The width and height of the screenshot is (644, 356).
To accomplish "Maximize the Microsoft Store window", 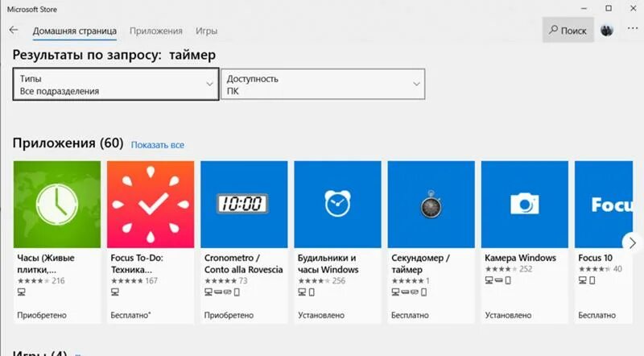I will pos(609,9).
